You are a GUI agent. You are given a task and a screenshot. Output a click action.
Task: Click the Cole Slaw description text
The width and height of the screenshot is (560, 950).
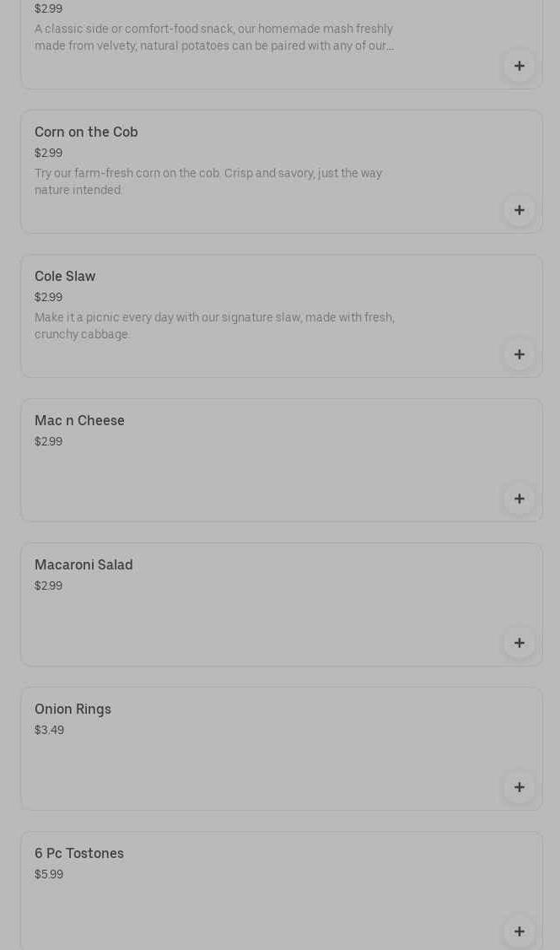coord(214,326)
